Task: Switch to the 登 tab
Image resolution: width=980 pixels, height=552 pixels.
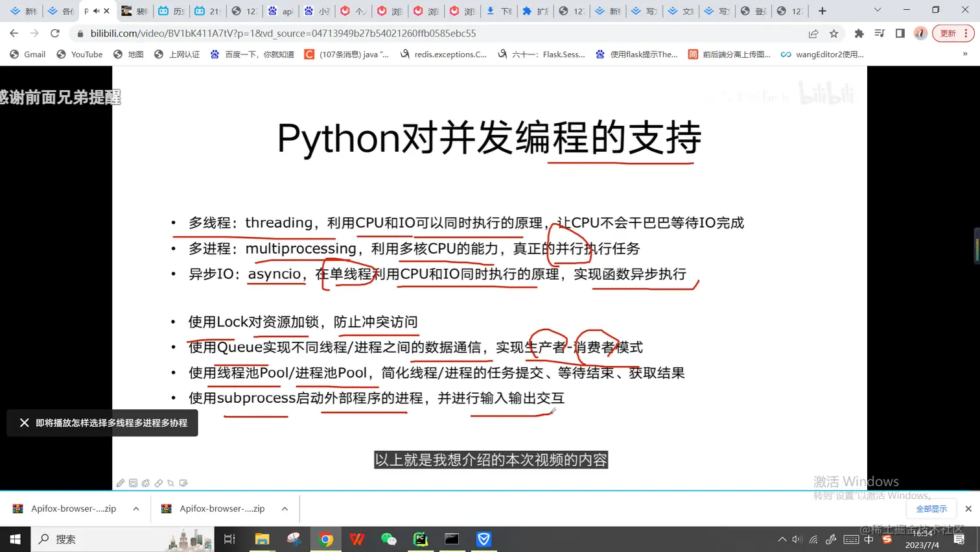Action: (752, 11)
